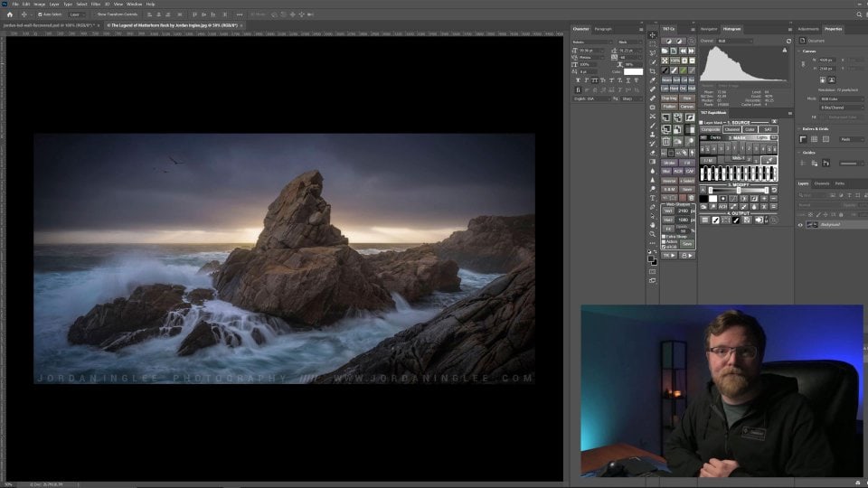868x488 pixels.
Task: Switch to the Navigator tab
Action: coord(709,29)
